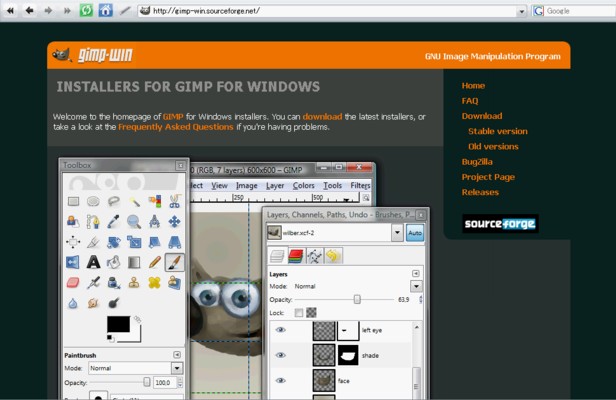Click the Frequently Asked Questions link
Viewport: 616px width, 400px height.
[176, 127]
